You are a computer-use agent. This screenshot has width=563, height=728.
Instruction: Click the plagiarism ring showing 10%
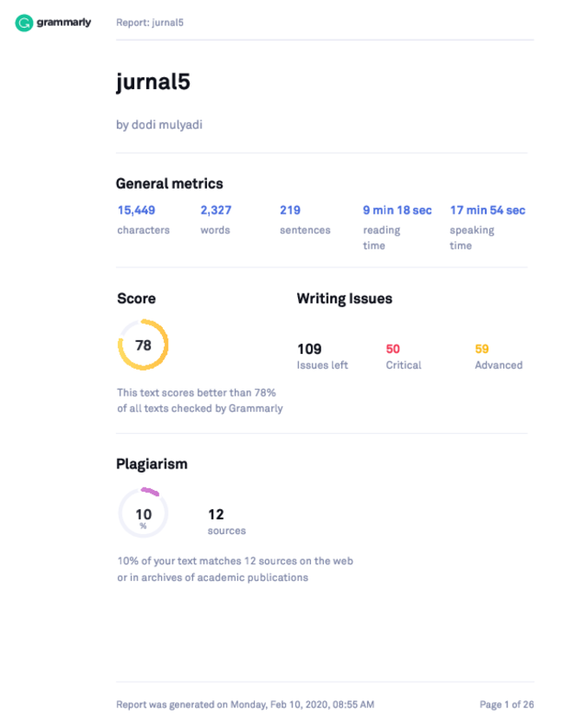click(x=143, y=512)
